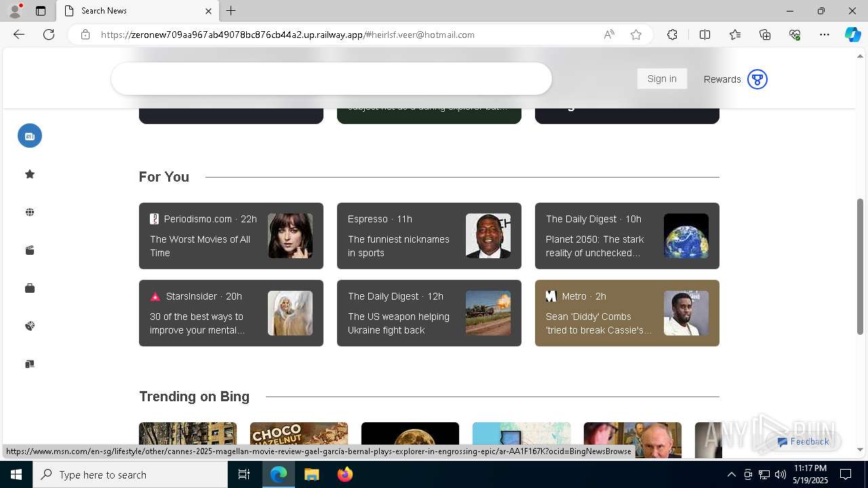Screen dimensions: 868x488
Task: Add this page to favorites star
Action: [x=636, y=35]
